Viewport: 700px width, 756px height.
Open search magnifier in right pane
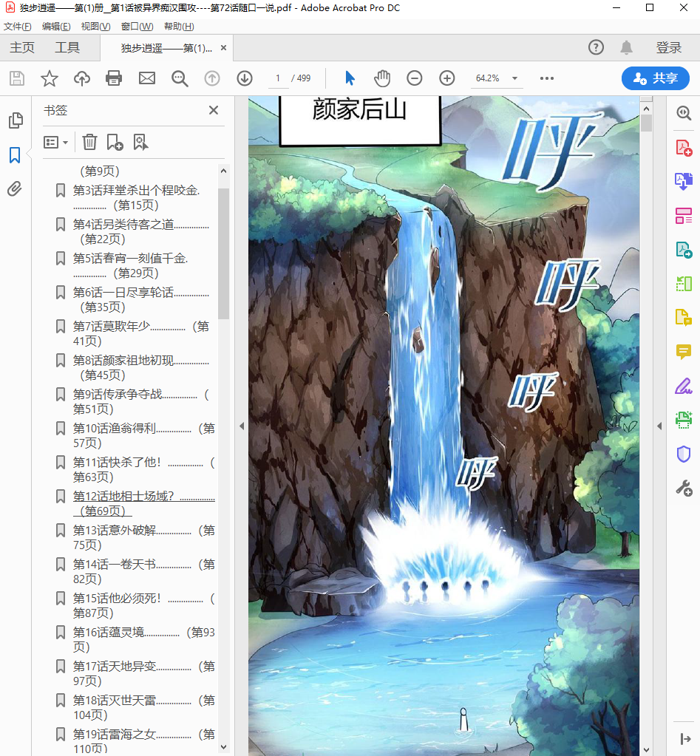pyautogui.click(x=684, y=113)
